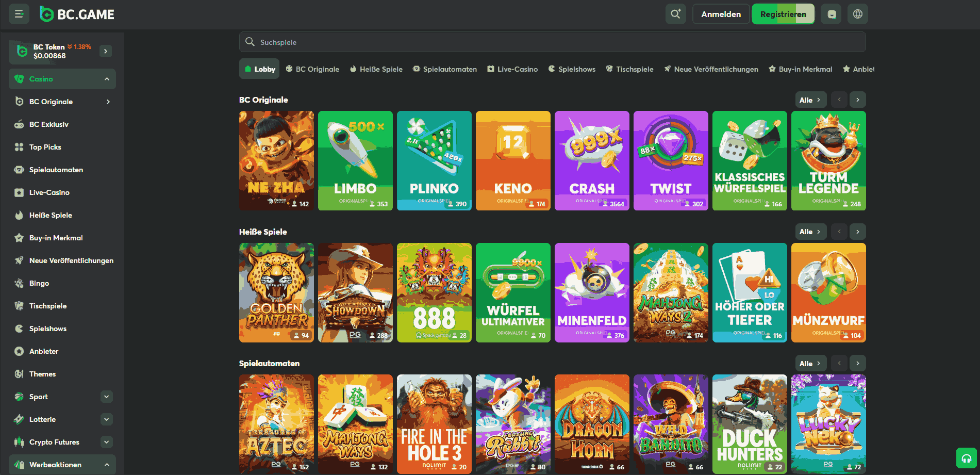Screen dimensions: 980x475
Task: Click the Registrieren button
Action: [x=783, y=14]
